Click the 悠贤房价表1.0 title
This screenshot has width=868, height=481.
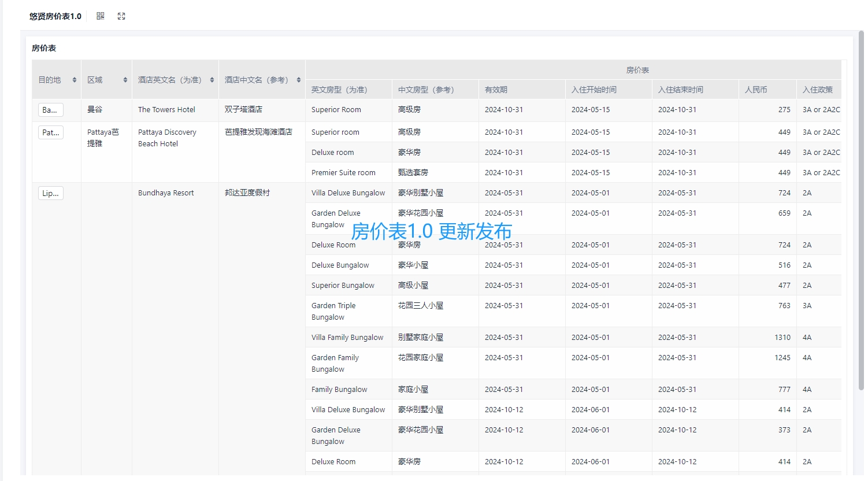coord(54,16)
